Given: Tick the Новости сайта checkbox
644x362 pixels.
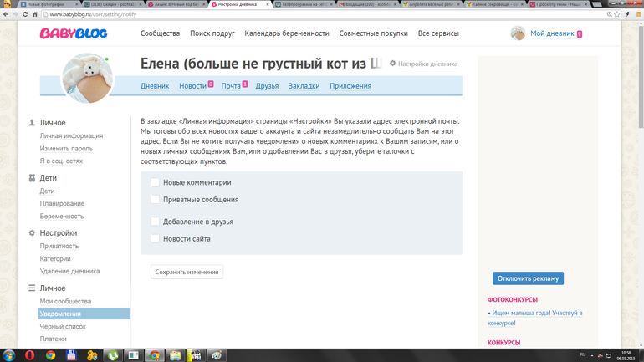Looking at the screenshot, I should [155, 238].
